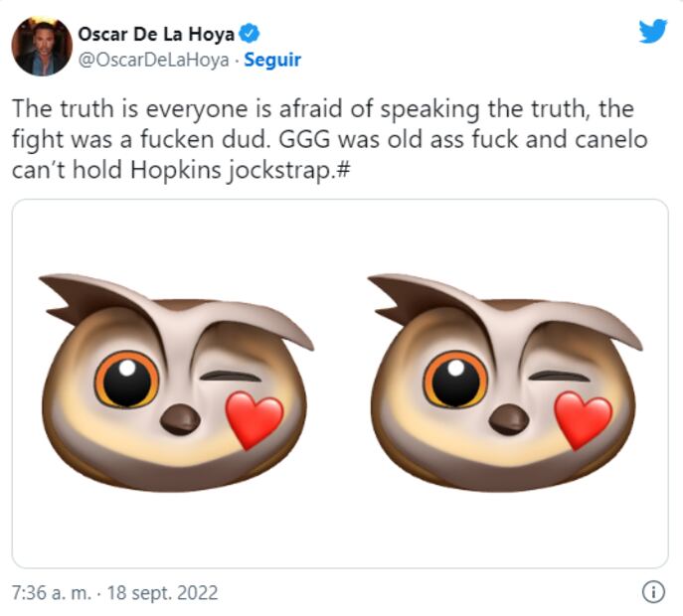Click Oscar De La Hoya's profile avatar
Viewport: 683px width, 616px height.
pos(41,46)
